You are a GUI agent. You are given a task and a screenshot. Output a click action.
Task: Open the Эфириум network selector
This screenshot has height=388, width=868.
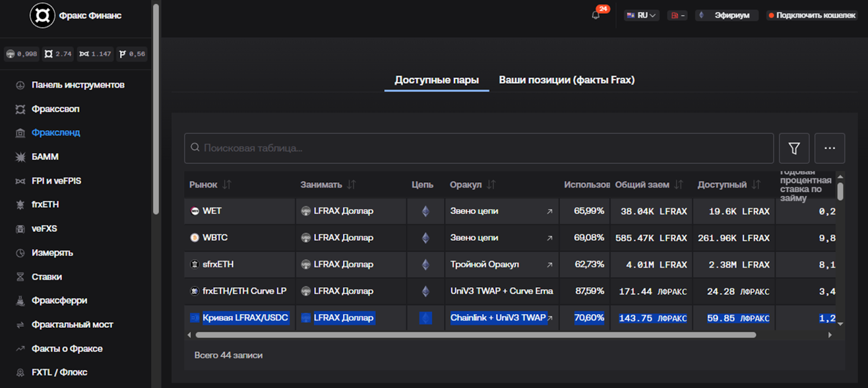tap(726, 15)
